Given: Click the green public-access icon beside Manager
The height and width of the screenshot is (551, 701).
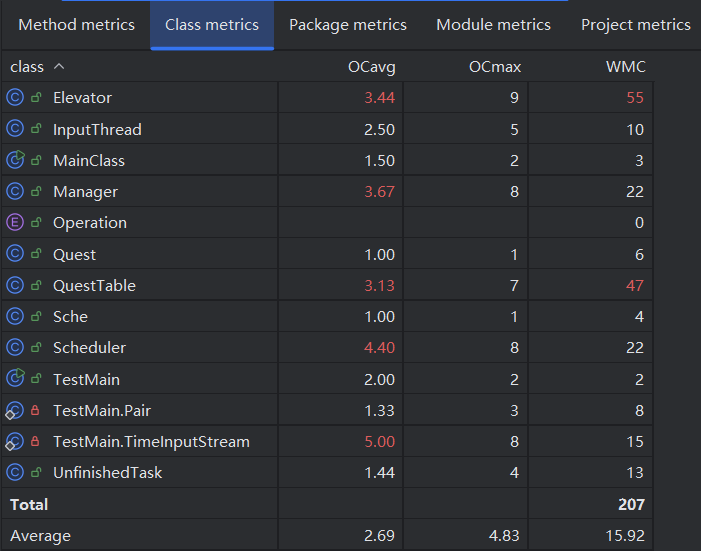Looking at the screenshot, I should pos(36,192).
